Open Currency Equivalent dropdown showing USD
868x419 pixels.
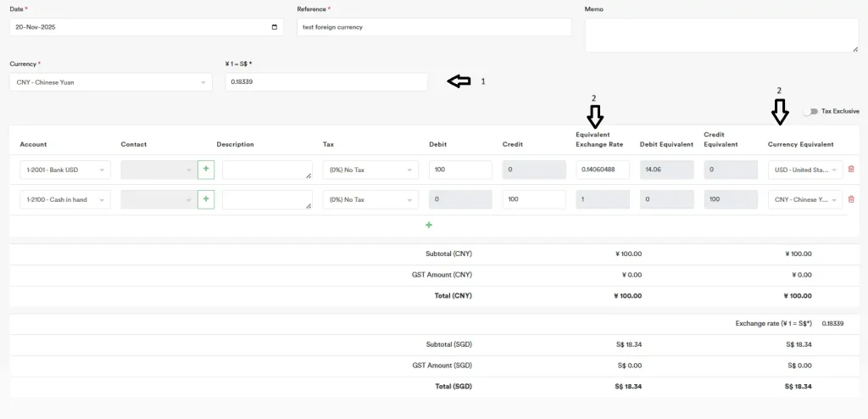click(804, 170)
